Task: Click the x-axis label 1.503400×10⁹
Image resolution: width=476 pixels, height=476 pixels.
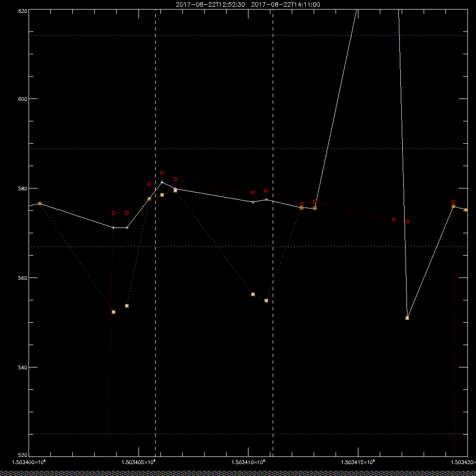Action: [x=29, y=462]
